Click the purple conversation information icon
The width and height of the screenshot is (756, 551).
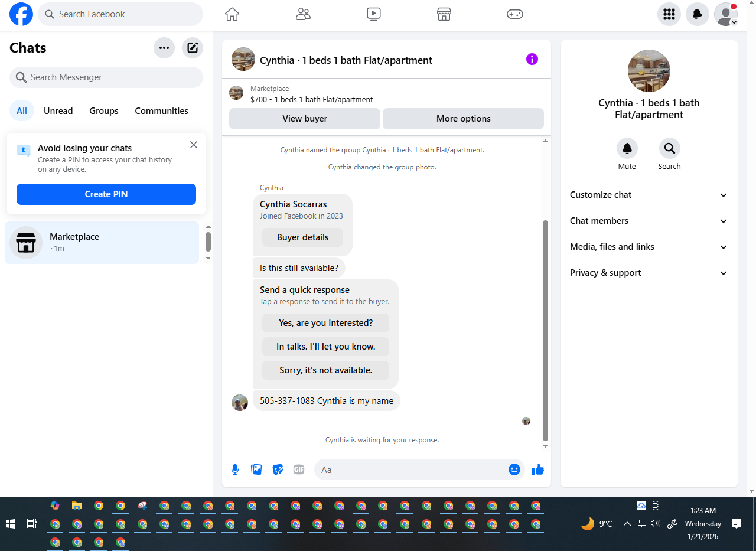(532, 59)
